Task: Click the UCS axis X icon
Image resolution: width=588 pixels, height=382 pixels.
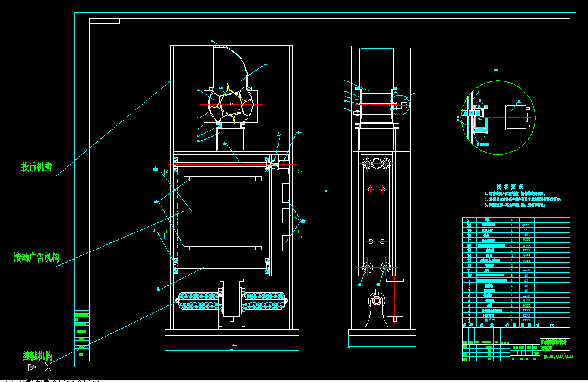Action: pos(48,367)
